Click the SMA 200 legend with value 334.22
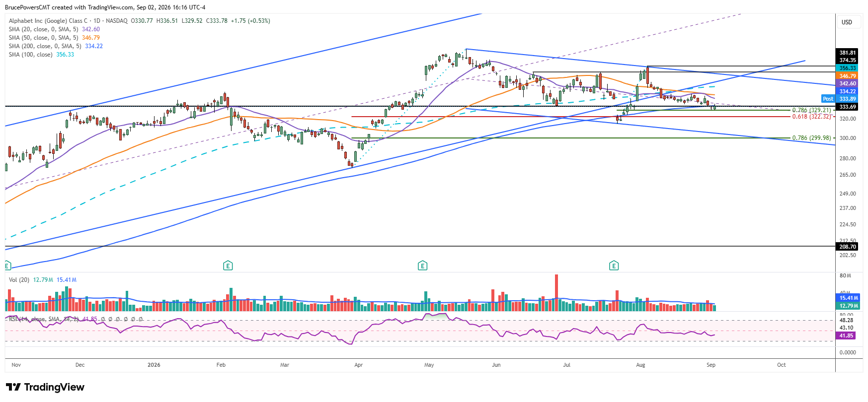Image resolution: width=868 pixels, height=402 pixels. click(56, 46)
